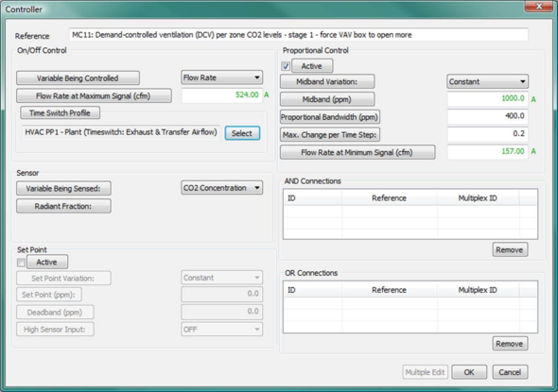
Task: Click Remove under OR Connections
Action: coord(510,344)
